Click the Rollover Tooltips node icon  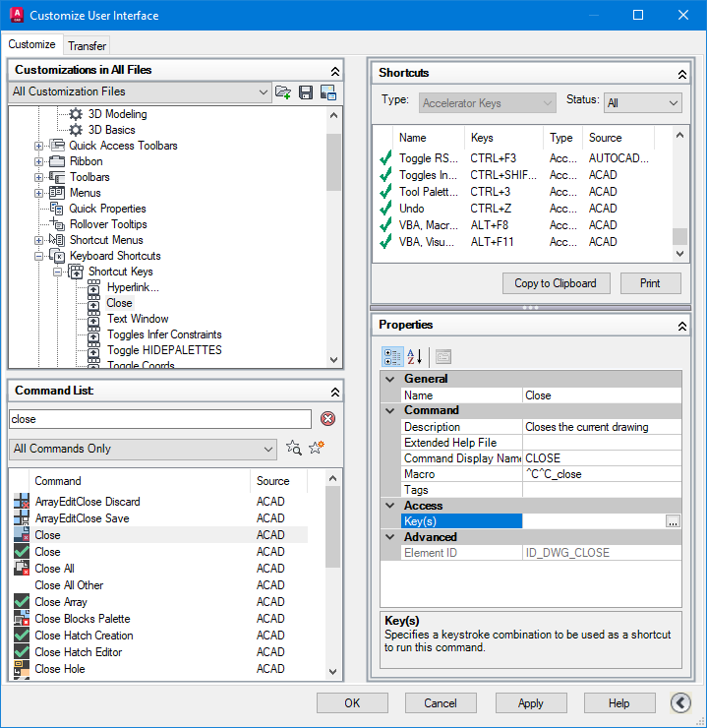[57, 224]
